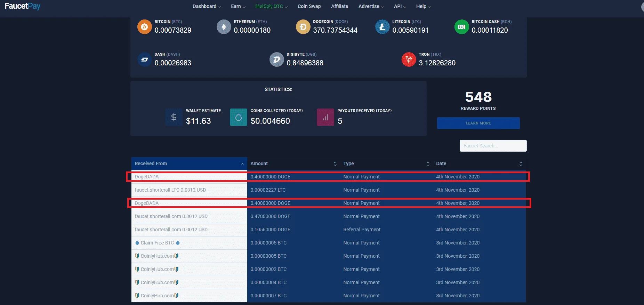Click the Bitcoin coin icon
644x305 pixels.
[144, 27]
